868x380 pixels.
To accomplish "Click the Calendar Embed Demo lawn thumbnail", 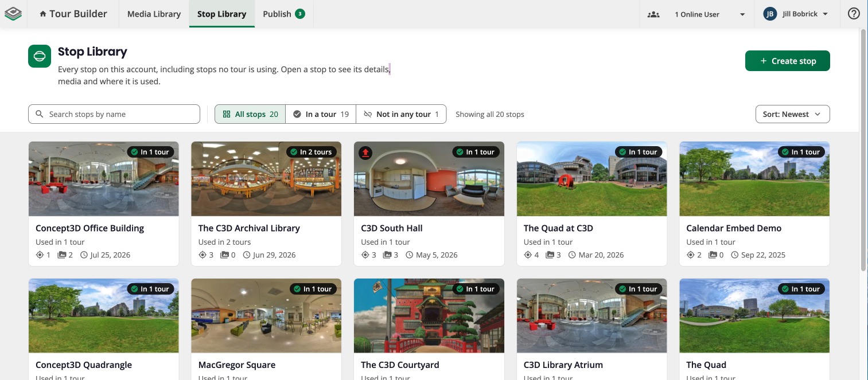I will (x=754, y=179).
